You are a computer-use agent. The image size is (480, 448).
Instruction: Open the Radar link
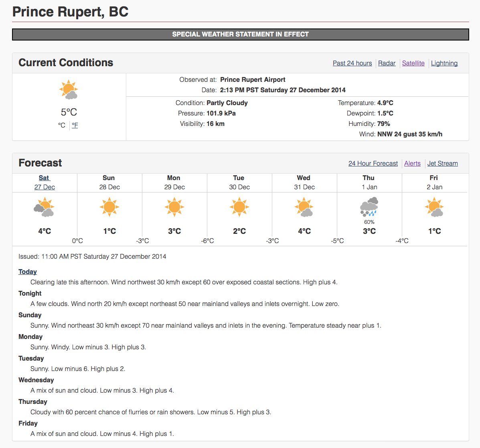(x=387, y=63)
